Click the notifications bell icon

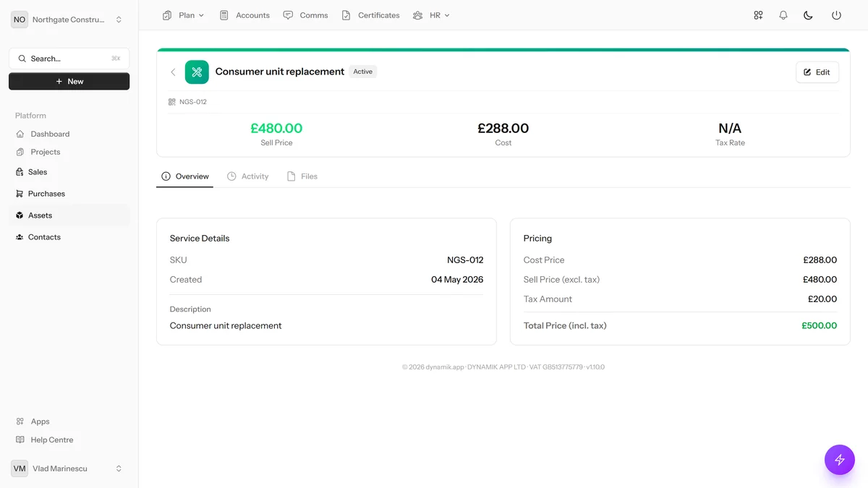783,15
